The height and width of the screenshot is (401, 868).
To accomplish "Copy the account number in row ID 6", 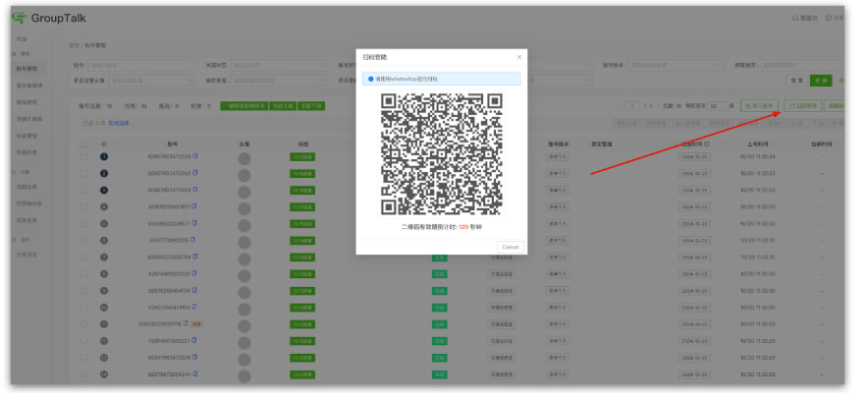I will [192, 240].
